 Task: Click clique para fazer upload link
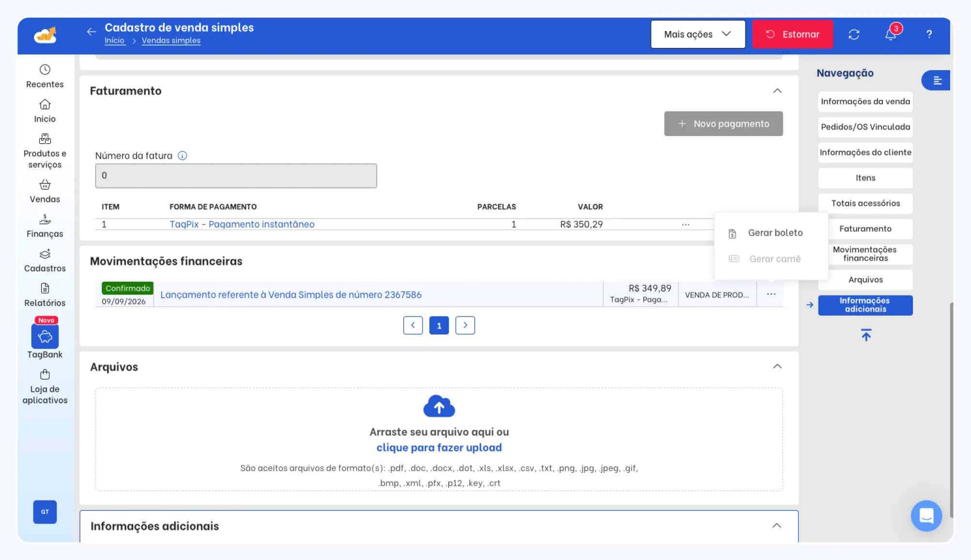click(x=439, y=447)
